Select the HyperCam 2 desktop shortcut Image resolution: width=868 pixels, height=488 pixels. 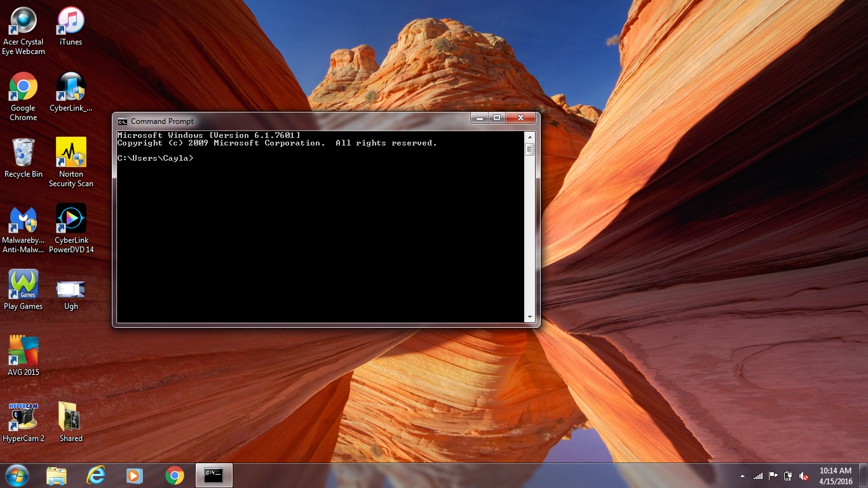coord(24,423)
